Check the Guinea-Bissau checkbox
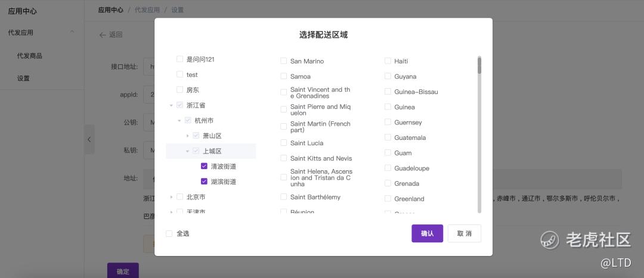The image size is (644, 278). (388, 92)
